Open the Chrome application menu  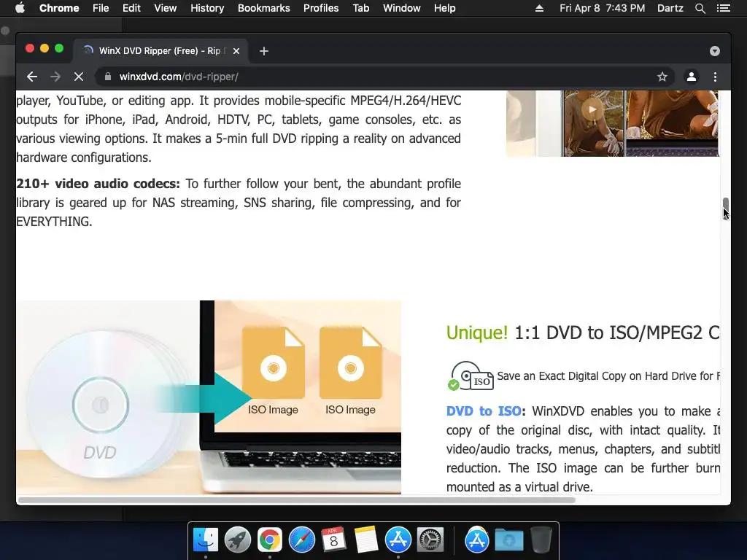tap(59, 8)
